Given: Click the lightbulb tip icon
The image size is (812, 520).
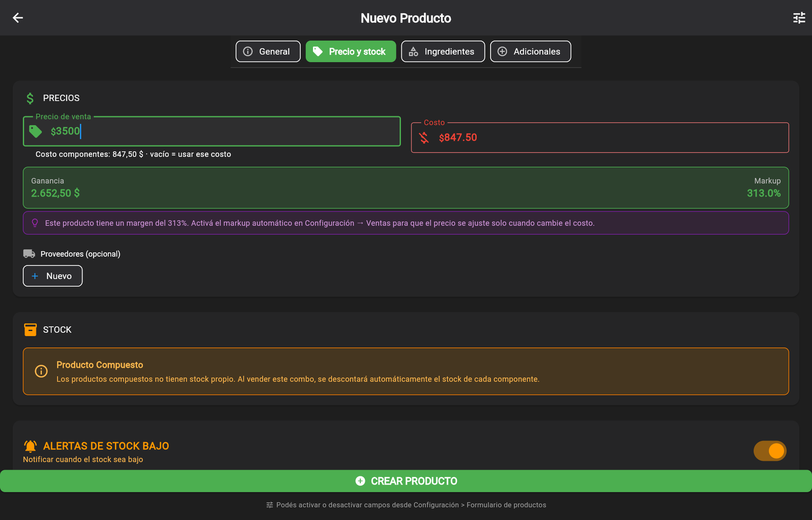Looking at the screenshot, I should [x=35, y=223].
